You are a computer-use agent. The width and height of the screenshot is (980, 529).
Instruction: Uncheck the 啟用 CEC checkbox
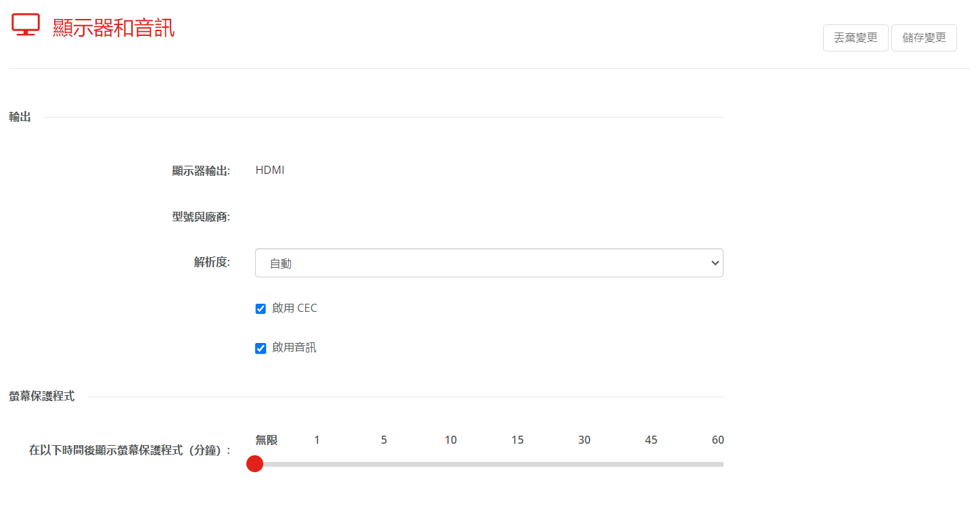tap(261, 308)
